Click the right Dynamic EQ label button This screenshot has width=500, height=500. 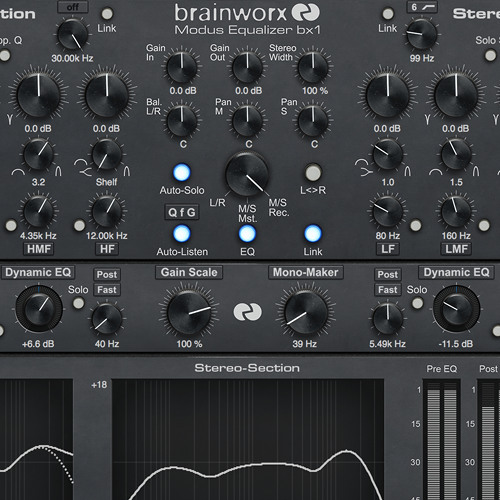(x=456, y=273)
